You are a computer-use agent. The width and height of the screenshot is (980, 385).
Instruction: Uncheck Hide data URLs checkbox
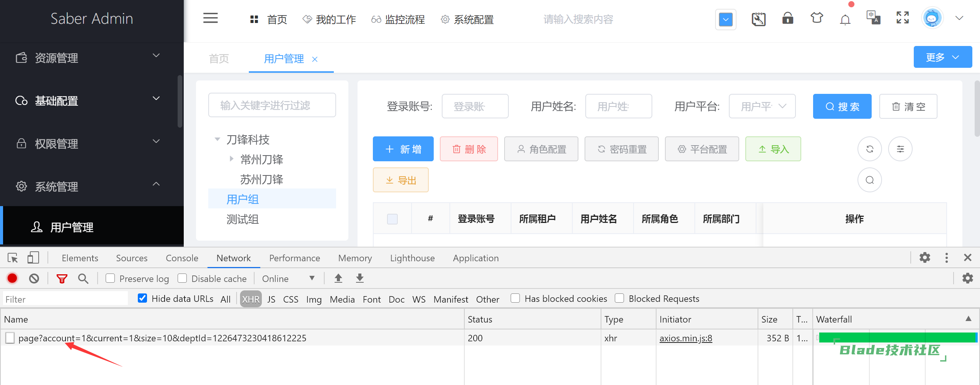tap(142, 298)
